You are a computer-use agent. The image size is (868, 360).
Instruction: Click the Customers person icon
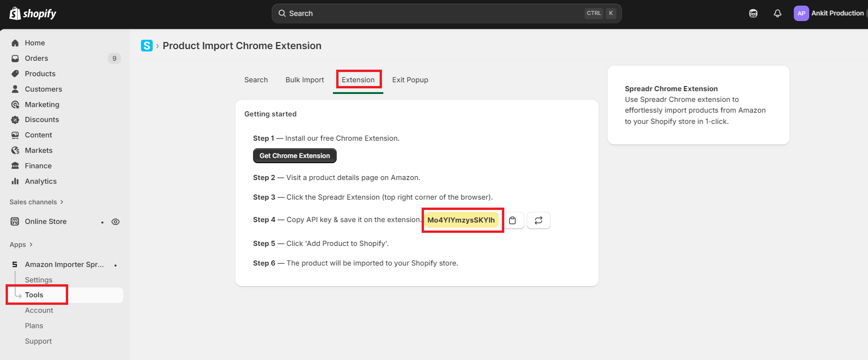tap(15, 89)
